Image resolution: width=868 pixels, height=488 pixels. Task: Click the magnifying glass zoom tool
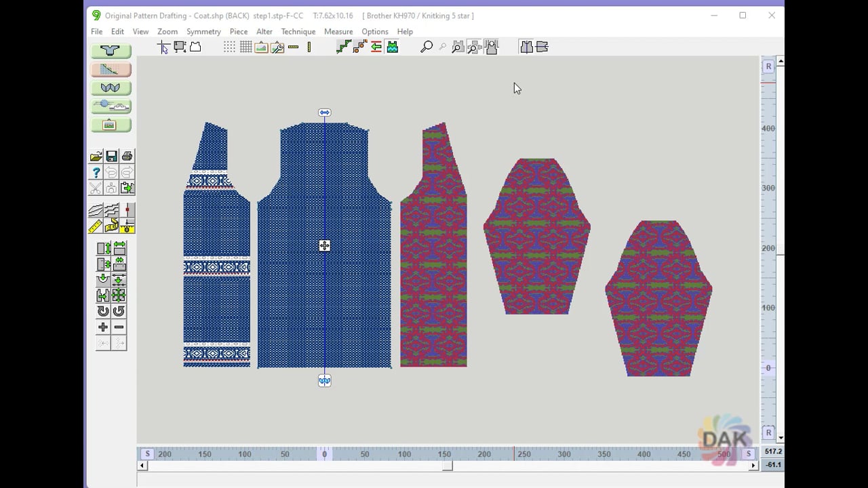(x=427, y=47)
